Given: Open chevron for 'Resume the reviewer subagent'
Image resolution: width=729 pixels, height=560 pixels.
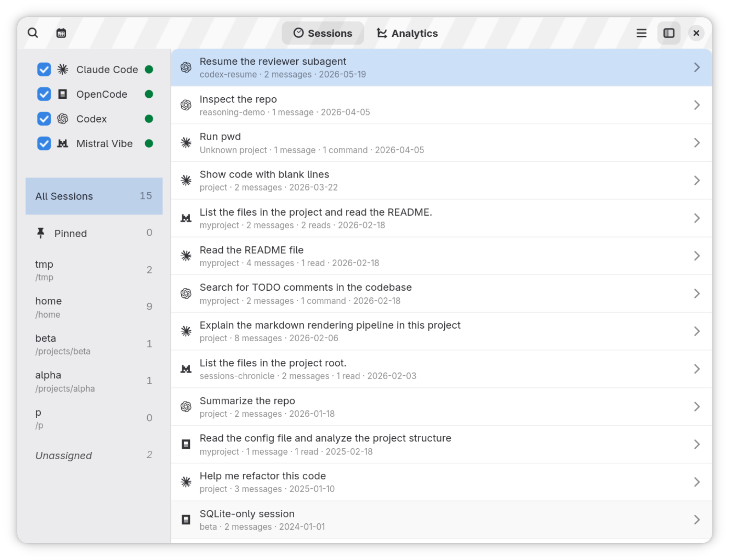Looking at the screenshot, I should click(696, 68).
